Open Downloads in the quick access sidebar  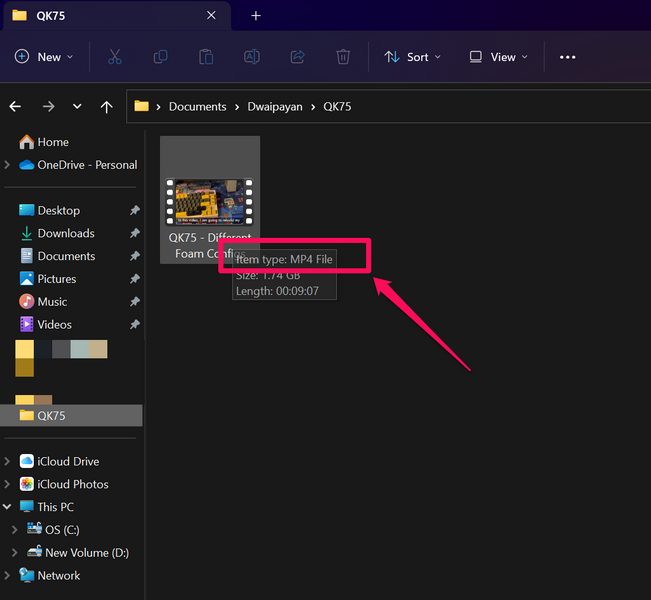[x=66, y=233]
